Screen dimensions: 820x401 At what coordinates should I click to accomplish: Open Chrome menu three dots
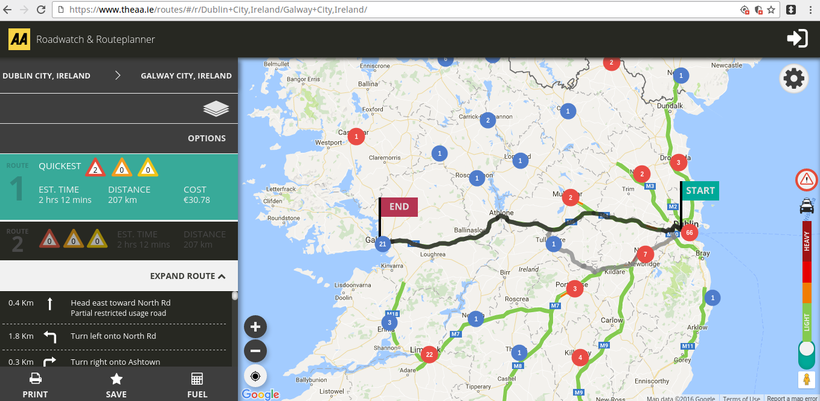click(810, 9)
